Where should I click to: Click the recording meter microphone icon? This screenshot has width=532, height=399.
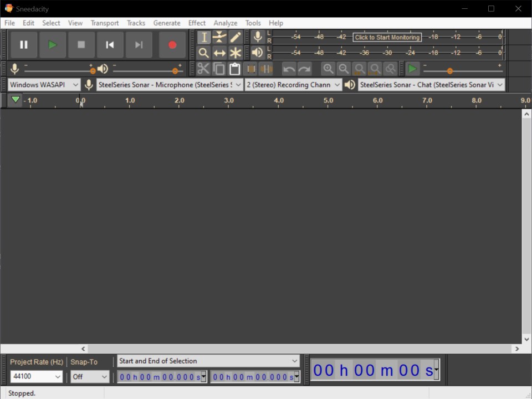[x=258, y=37]
